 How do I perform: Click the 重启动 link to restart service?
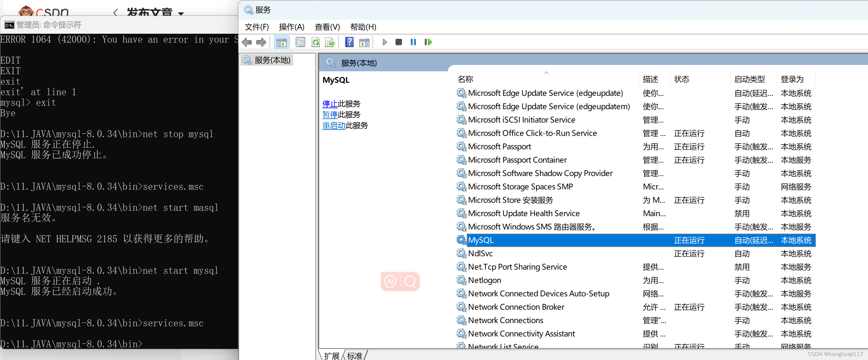[x=334, y=125]
